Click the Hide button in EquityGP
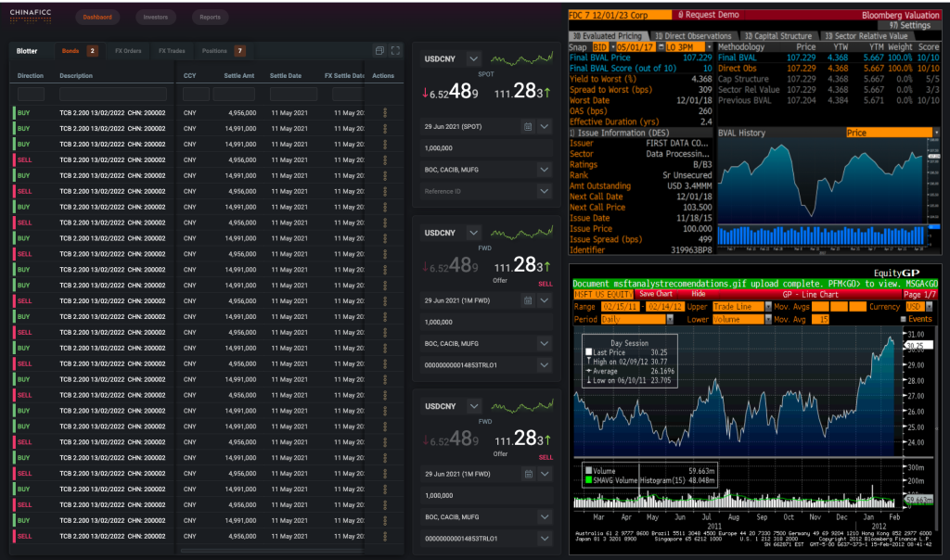This screenshot has width=950, height=560. (x=699, y=294)
